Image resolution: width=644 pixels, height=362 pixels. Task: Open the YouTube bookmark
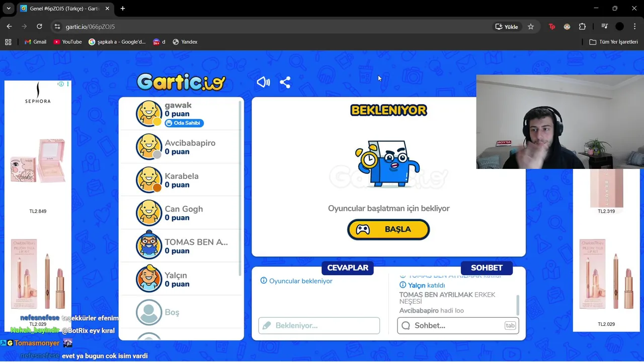click(x=67, y=42)
